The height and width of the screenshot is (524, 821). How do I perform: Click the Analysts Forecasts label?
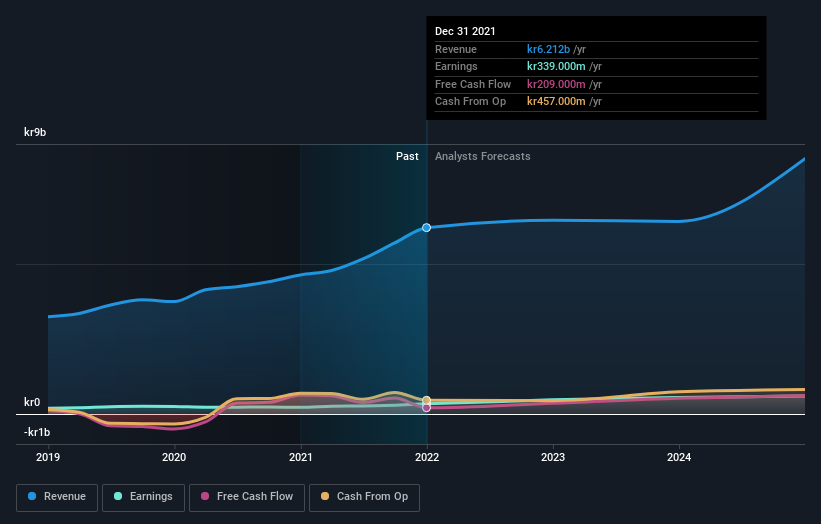(482, 157)
